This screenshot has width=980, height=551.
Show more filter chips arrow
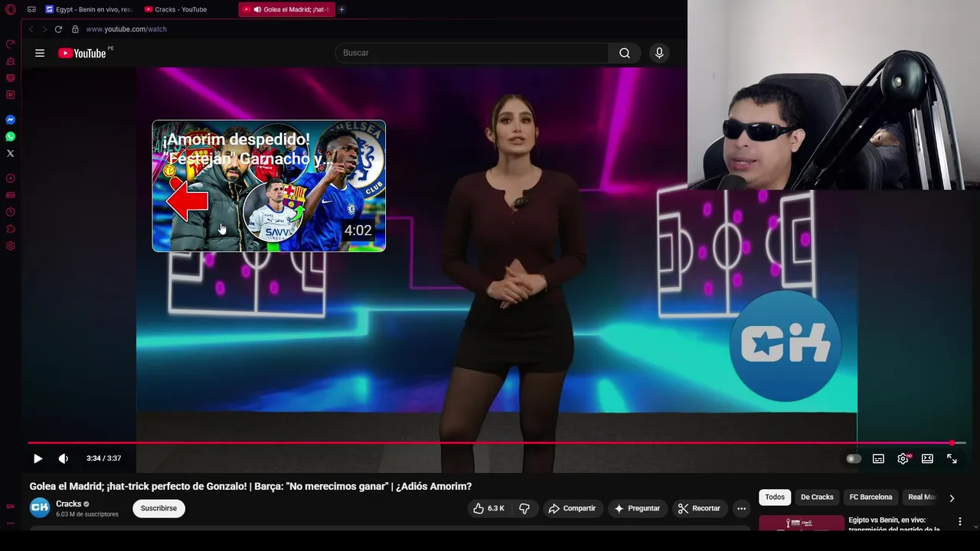pos(952,497)
